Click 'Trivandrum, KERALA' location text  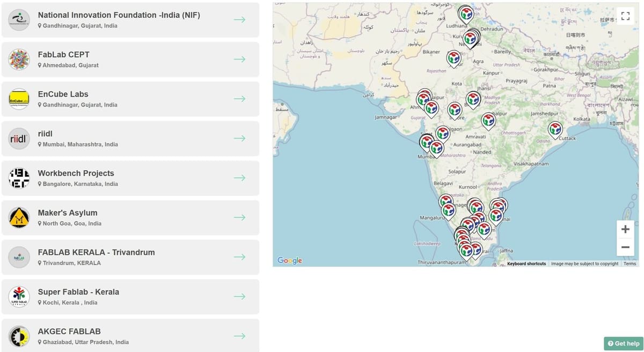click(71, 263)
